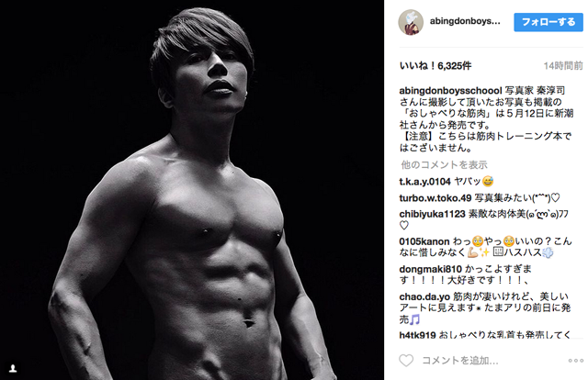The image size is (588, 380).
Task: Open commenter turbo.w.toko.49 profile
Action: pos(435,198)
